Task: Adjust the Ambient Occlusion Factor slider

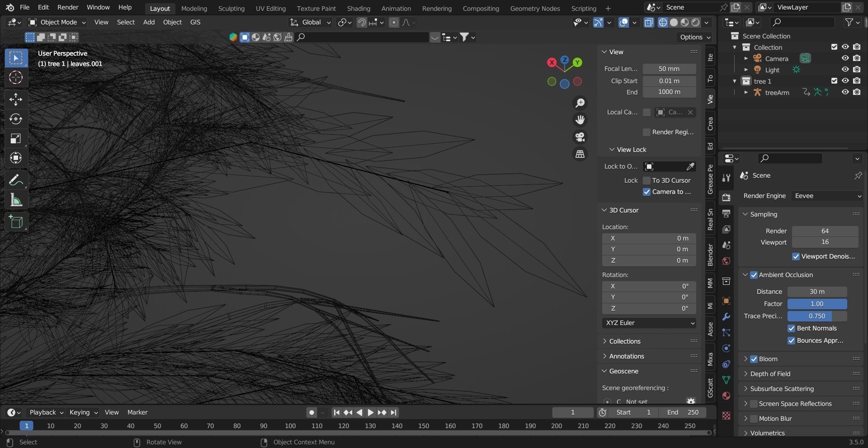Action: coord(817,304)
